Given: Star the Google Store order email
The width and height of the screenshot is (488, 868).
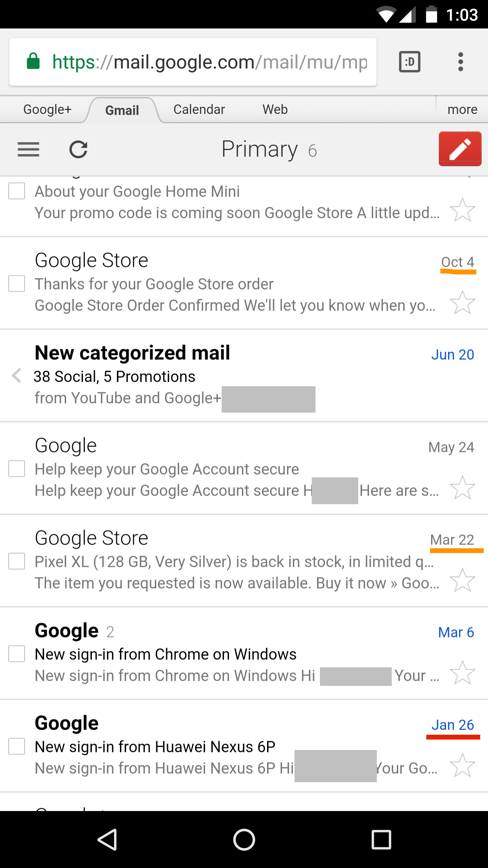Looking at the screenshot, I should [x=462, y=302].
